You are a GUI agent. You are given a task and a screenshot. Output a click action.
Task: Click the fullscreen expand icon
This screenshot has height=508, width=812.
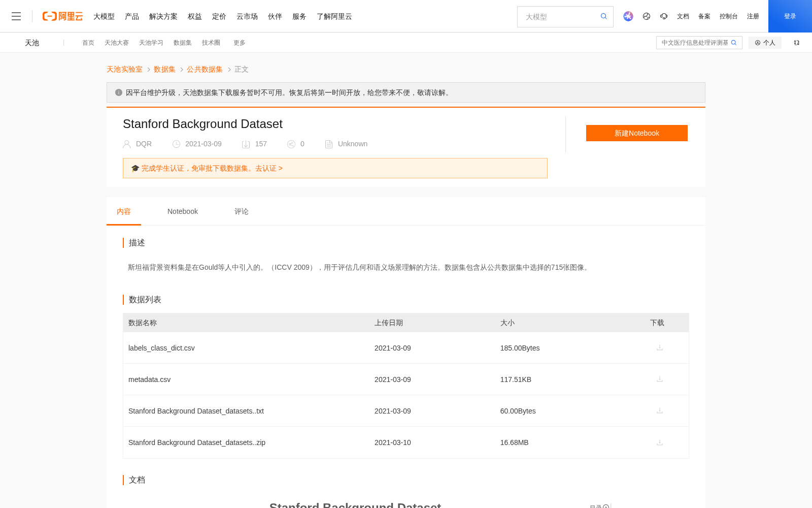tap(797, 43)
